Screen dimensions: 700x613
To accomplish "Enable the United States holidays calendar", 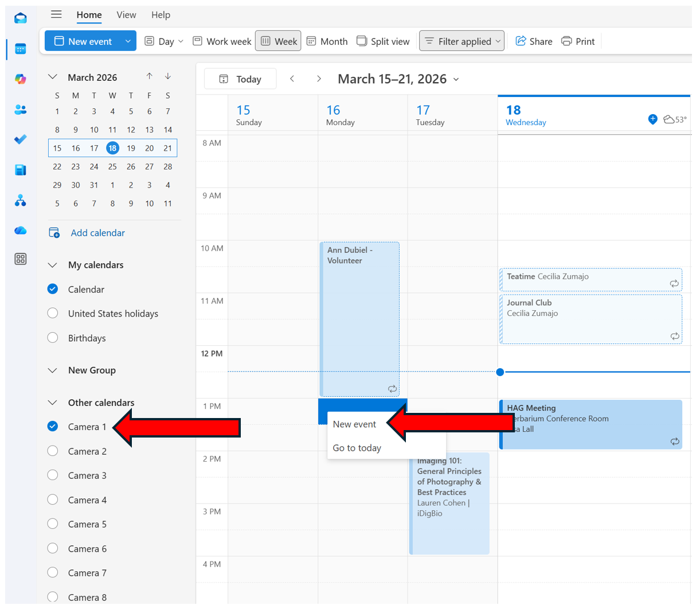I will [53, 314].
